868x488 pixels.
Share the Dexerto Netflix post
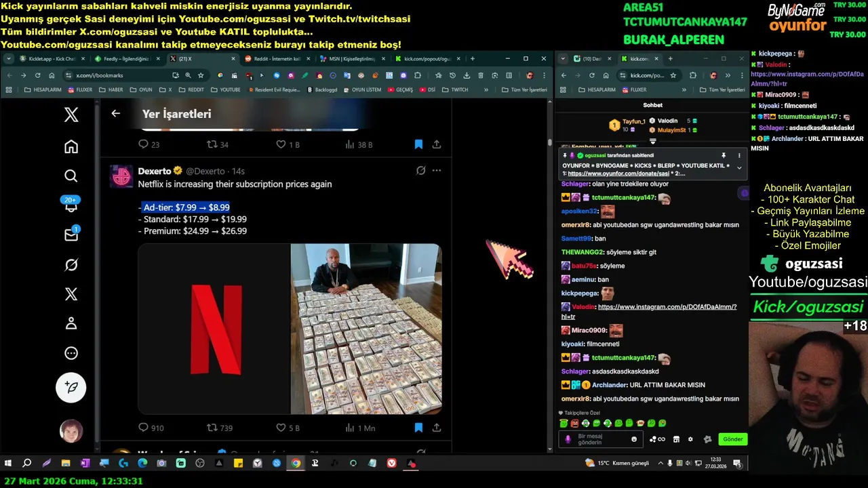[x=437, y=428]
